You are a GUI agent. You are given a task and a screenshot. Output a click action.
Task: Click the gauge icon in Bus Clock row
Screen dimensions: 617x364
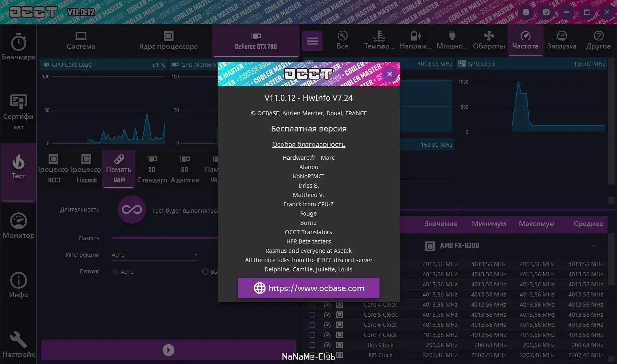pyautogui.click(x=327, y=345)
